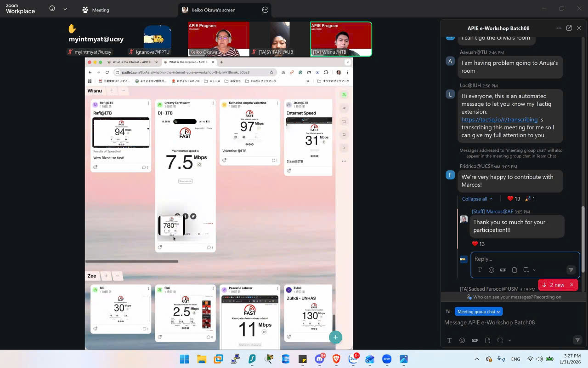The width and height of the screenshot is (588, 368).
Task: Send the thread reply
Action: click(x=571, y=270)
